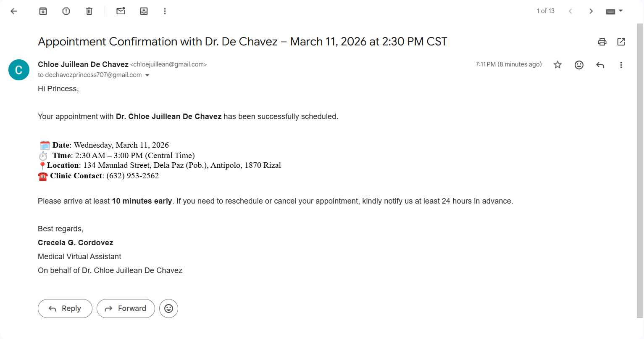Print this email
The image size is (644, 339).
point(602,42)
